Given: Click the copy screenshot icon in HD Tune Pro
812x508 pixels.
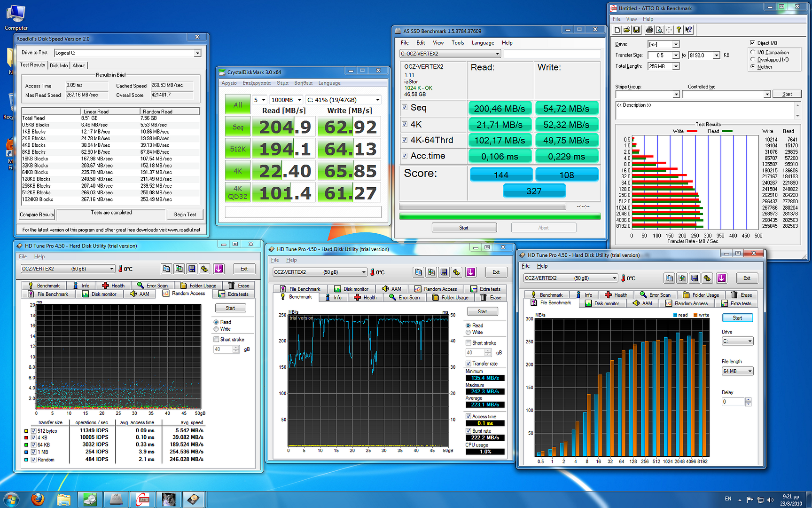Looking at the screenshot, I should (179, 269).
